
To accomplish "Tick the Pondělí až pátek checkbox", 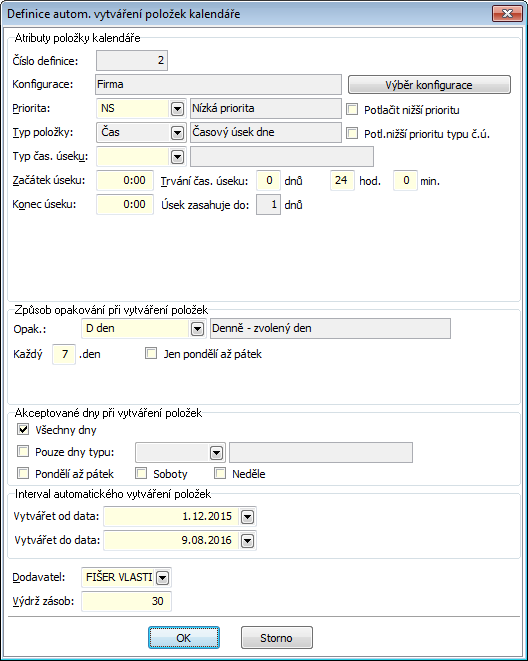I will pos(23,473).
